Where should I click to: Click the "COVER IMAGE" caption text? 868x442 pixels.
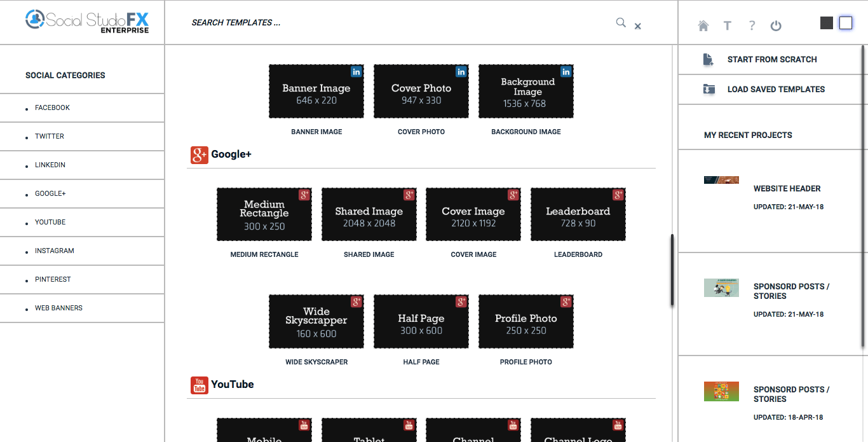pyautogui.click(x=473, y=255)
